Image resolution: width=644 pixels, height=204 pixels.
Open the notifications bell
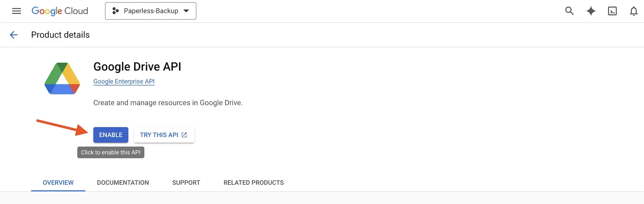(634, 11)
